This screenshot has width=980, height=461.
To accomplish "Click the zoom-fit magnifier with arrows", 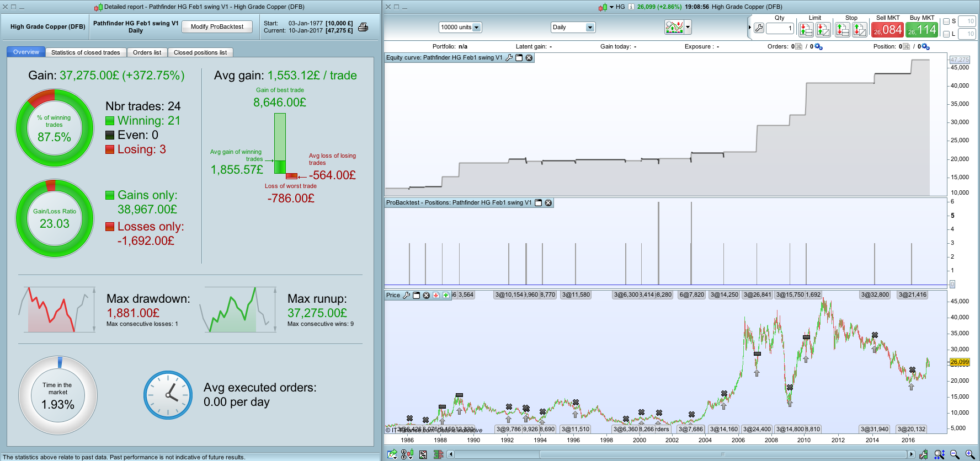I will [x=939, y=454].
